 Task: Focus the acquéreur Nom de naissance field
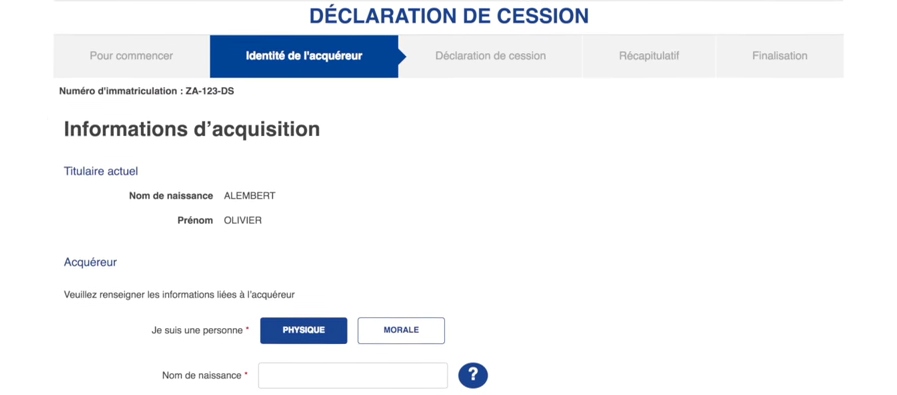tap(353, 376)
